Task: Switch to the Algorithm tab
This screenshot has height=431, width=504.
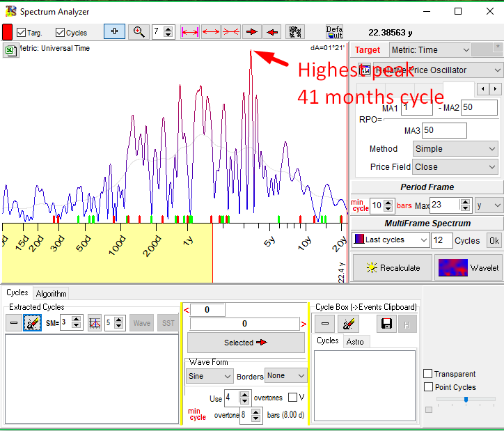Action: [52, 294]
